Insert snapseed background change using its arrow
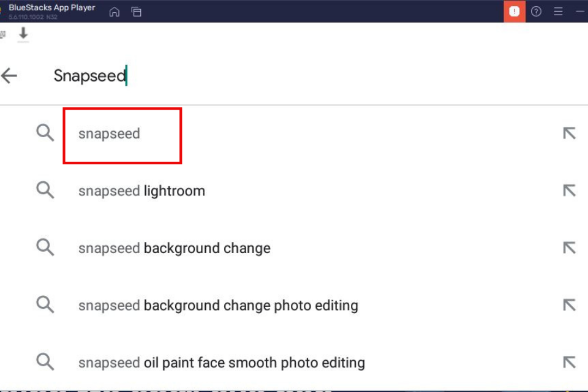 coord(568,248)
